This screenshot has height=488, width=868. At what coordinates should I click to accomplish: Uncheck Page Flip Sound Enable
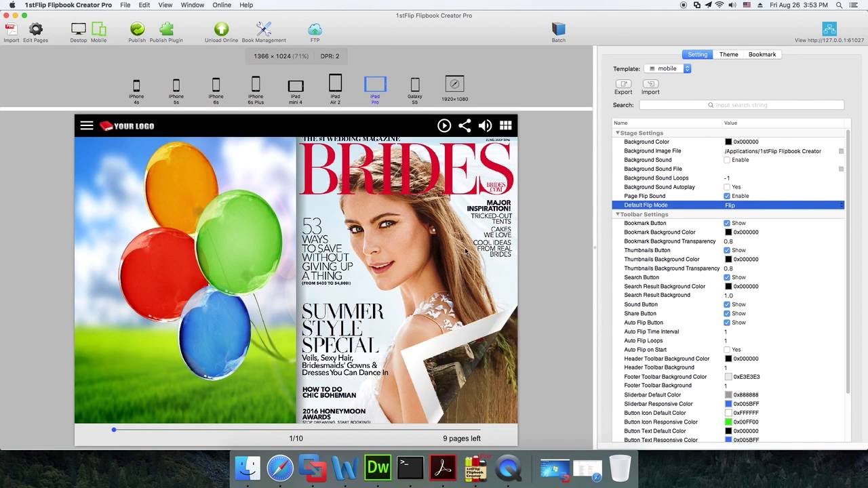[x=727, y=196]
